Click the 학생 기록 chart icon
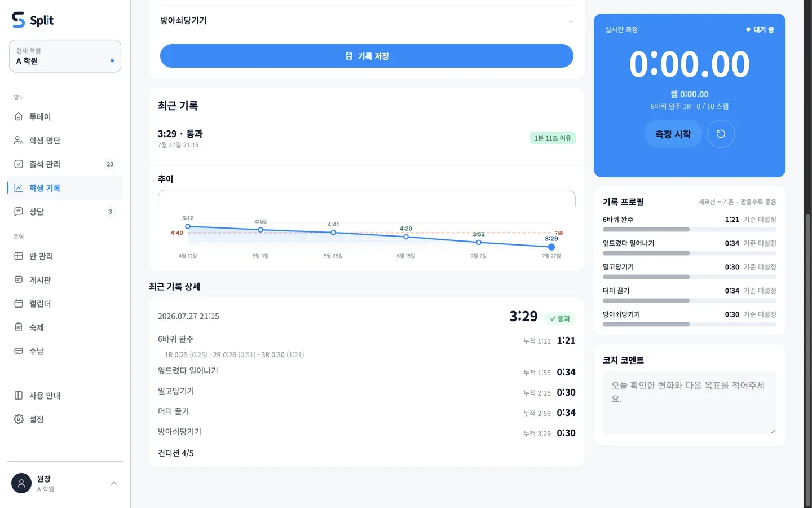Image resolution: width=812 pixels, height=508 pixels. coord(19,188)
